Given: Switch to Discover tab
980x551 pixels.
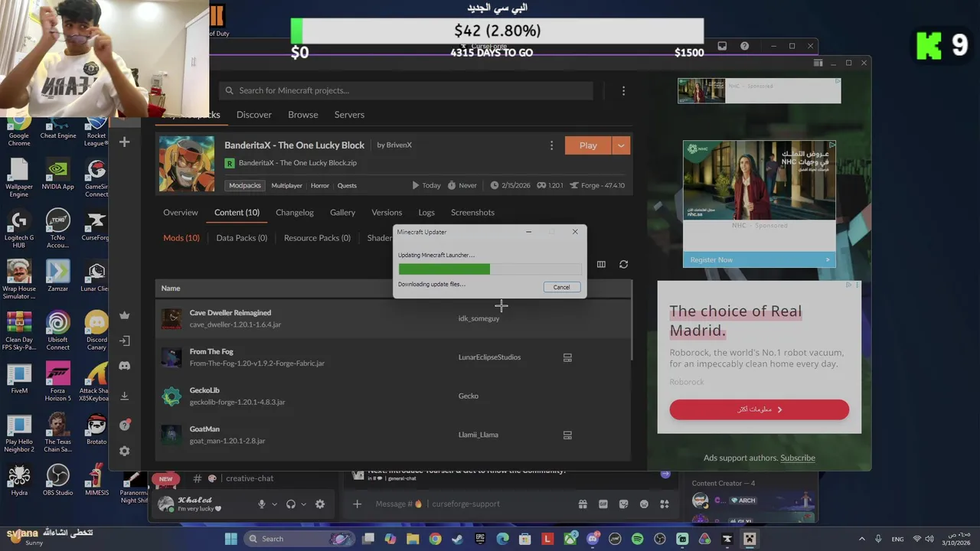Looking at the screenshot, I should click(x=254, y=114).
